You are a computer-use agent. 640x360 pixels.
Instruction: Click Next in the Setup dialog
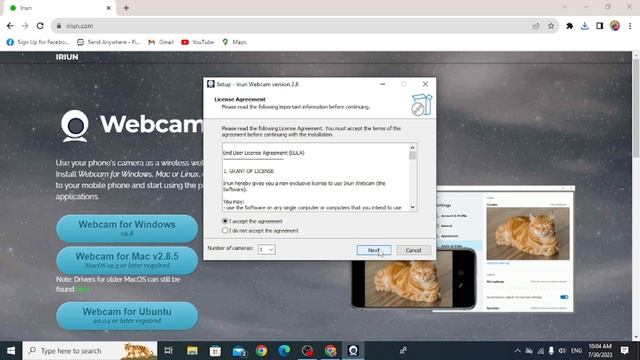pyautogui.click(x=374, y=250)
